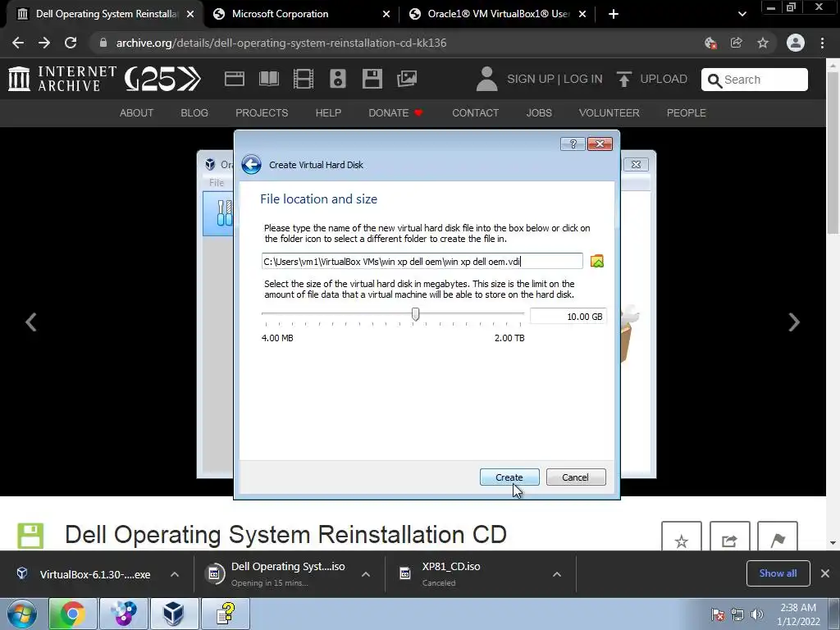The height and width of the screenshot is (630, 840).
Task: Open a new browser tab
Action: [x=614, y=14]
